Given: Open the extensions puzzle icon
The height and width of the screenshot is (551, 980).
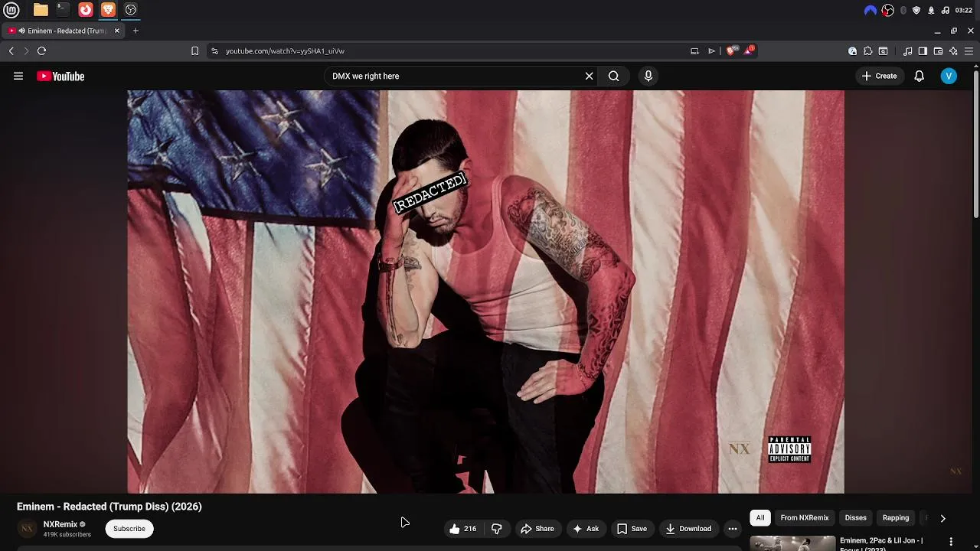Looking at the screenshot, I should click(x=867, y=51).
